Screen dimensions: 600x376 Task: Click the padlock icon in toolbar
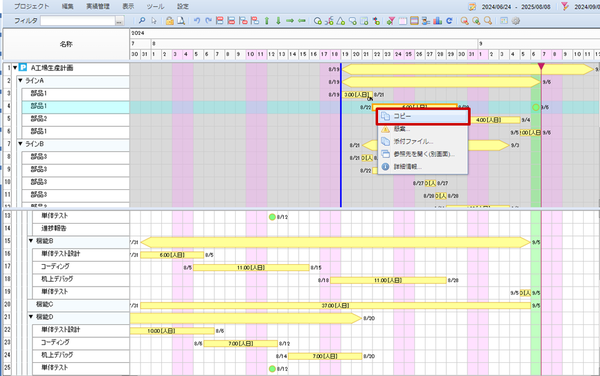pos(170,21)
